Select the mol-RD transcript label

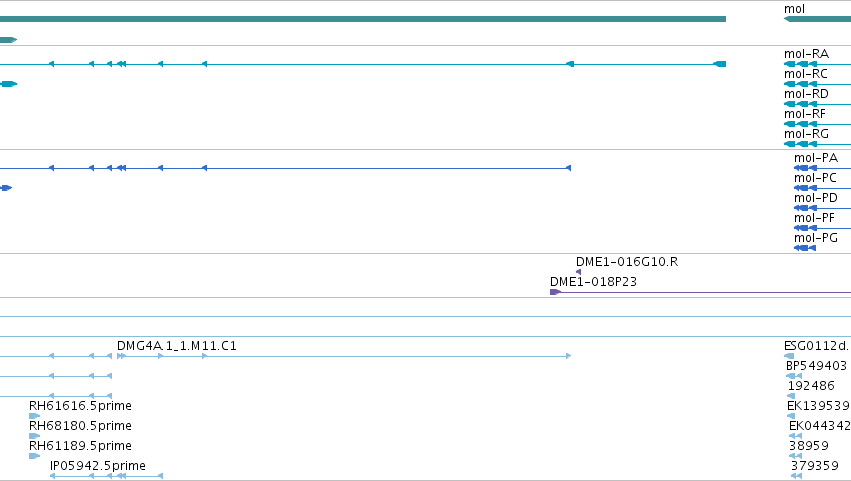click(x=806, y=94)
